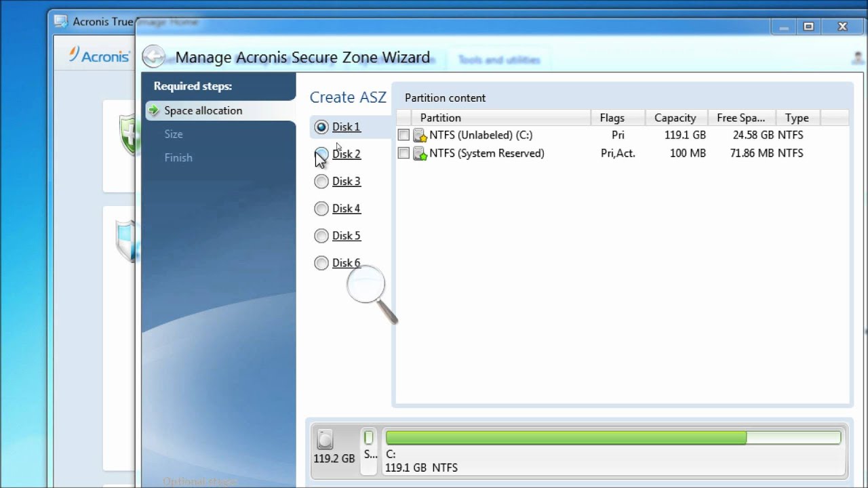868x488 pixels.
Task: Click the Acronis True Image title bar icon
Action: click(61, 21)
